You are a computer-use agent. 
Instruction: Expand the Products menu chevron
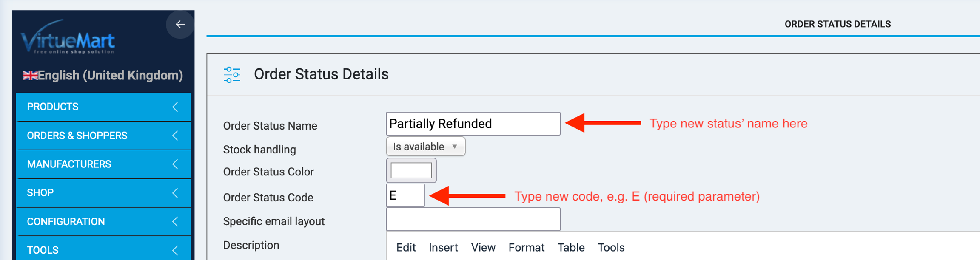point(175,107)
